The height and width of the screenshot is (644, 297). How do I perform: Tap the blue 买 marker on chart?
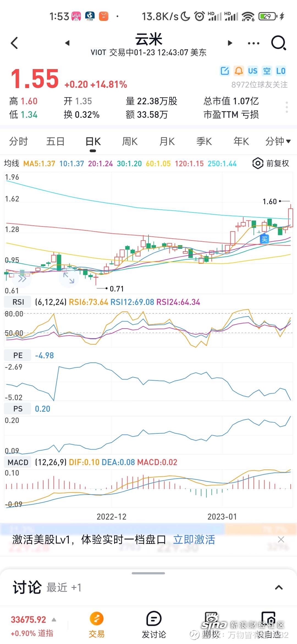[265, 239]
